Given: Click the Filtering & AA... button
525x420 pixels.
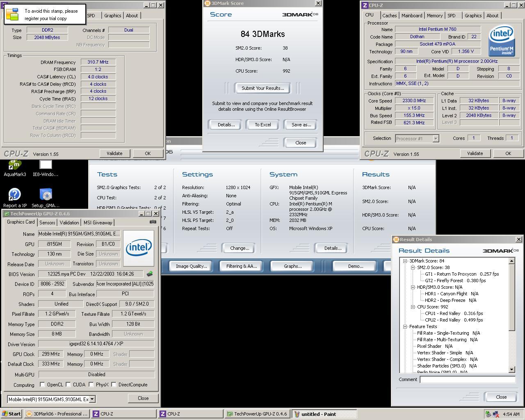Looking at the screenshot, I should click(x=242, y=266).
